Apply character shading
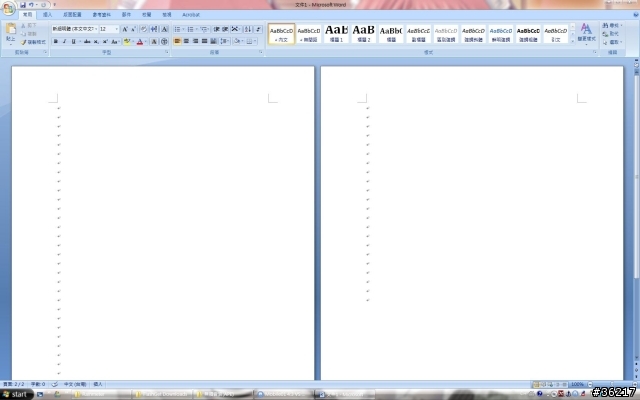Screen dimensions: 640x400 point(154,41)
